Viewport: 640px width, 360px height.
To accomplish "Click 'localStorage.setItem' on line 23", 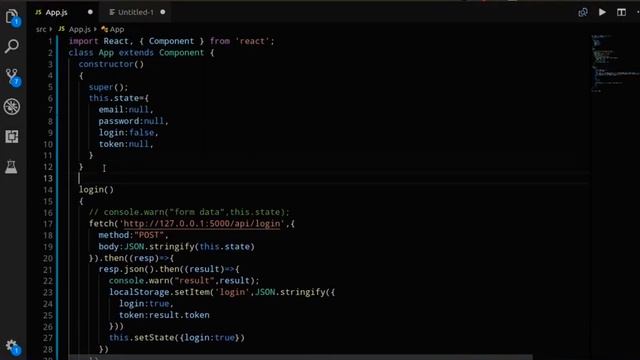I will (159, 292).
